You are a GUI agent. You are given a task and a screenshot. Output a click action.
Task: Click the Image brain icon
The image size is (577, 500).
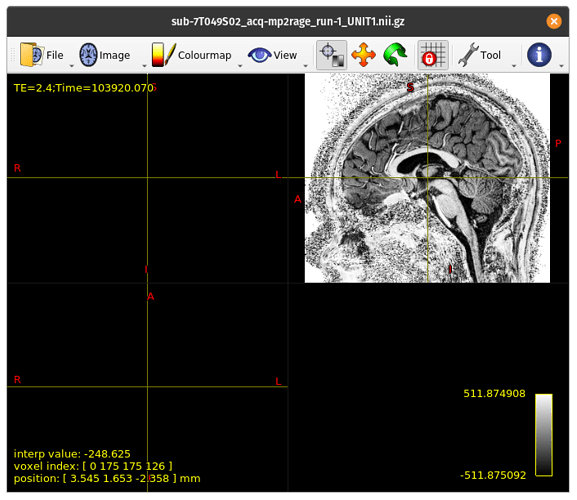(88, 55)
